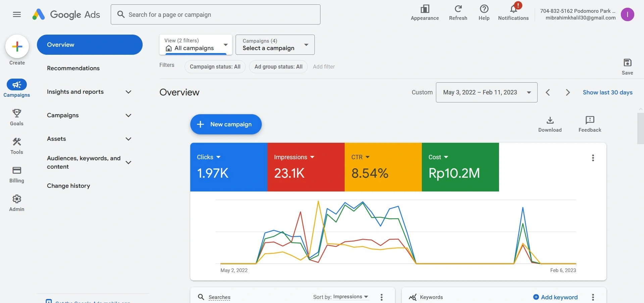Open the Clicks metric dropdown

pyautogui.click(x=218, y=157)
